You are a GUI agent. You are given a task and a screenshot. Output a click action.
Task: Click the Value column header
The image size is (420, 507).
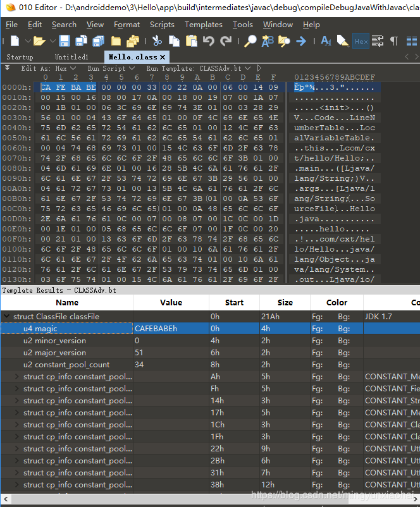171,302
